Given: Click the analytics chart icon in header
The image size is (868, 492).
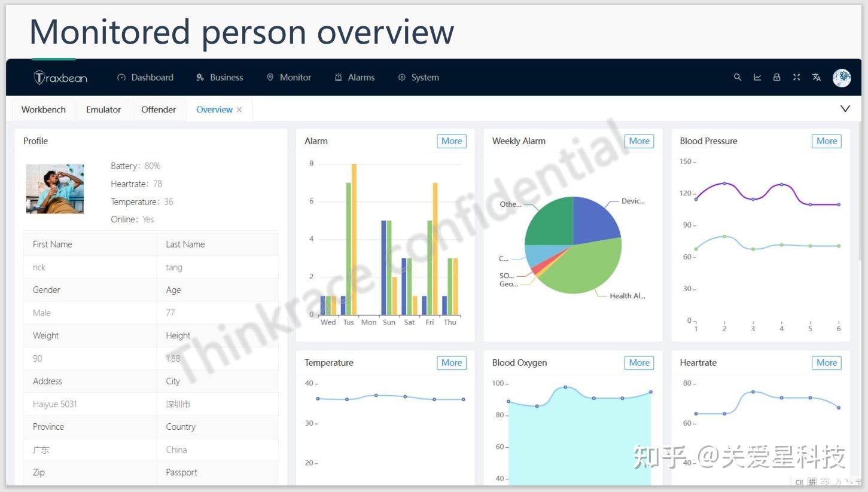Looking at the screenshot, I should pyautogui.click(x=757, y=77).
